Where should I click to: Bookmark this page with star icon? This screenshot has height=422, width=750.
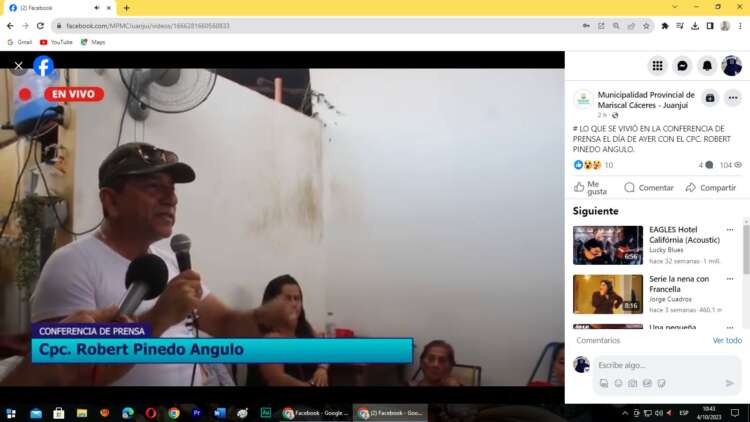647,26
